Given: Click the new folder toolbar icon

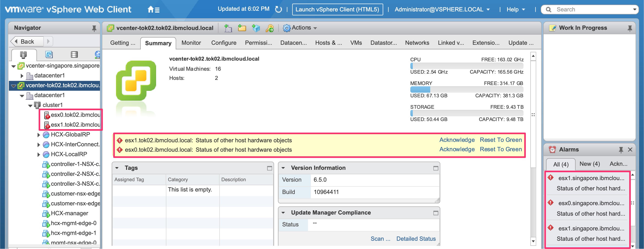Looking at the screenshot, I should (242, 28).
